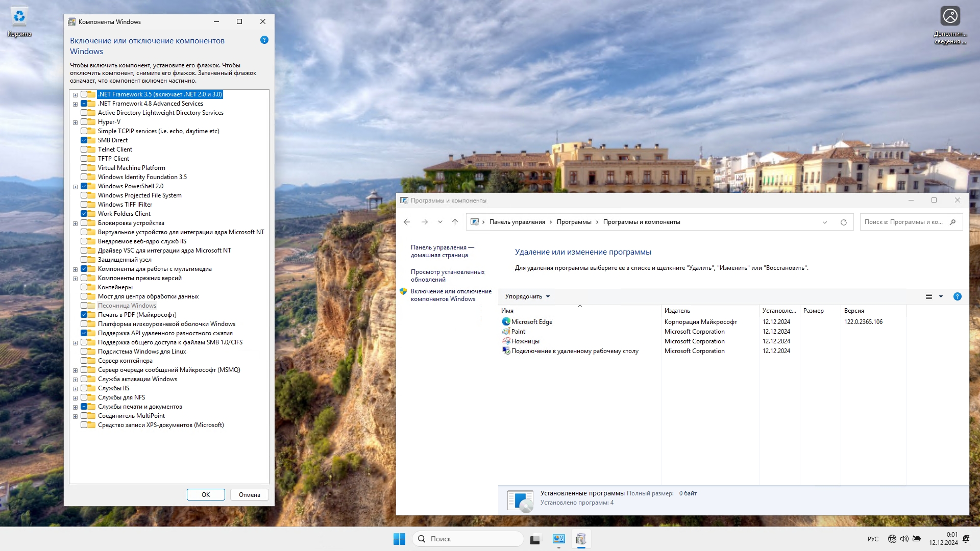Viewport: 980px width, 551px height.
Task: Expand the .NET Framework 4.8 Advanced Services node
Action: tap(75, 104)
